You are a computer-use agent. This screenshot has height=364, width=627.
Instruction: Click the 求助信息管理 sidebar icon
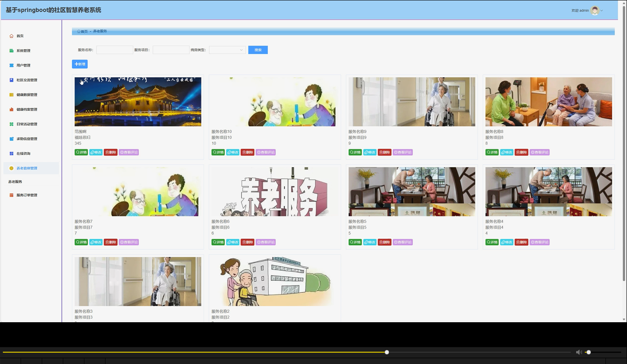12,139
